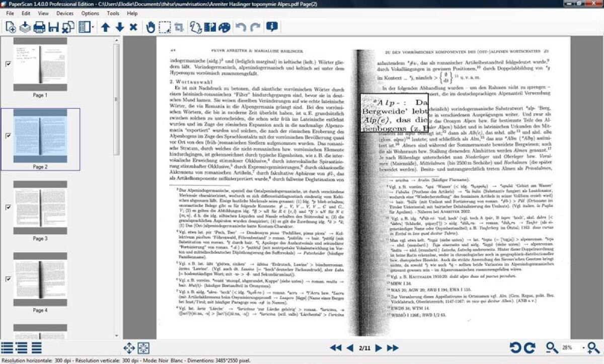Delete the current page with the X icon
Image resolution: width=604 pixels, height=364 pixels.
click(133, 27)
